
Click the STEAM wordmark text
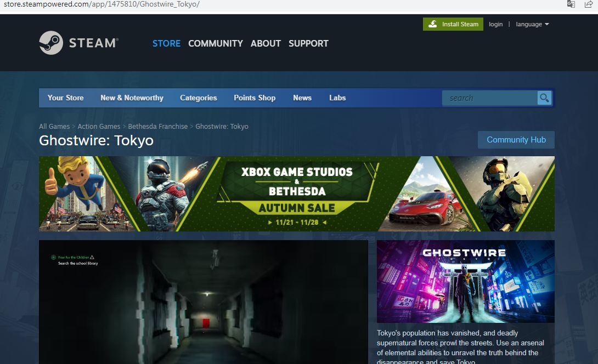click(93, 43)
